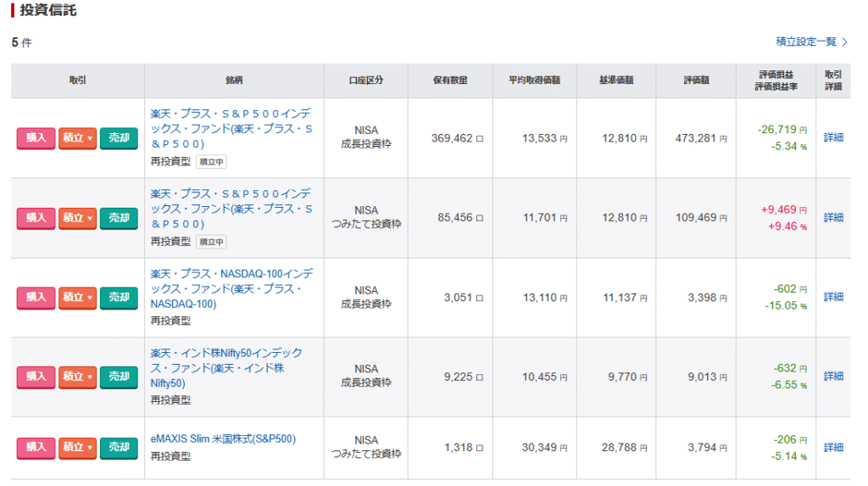
Task: Click 積立中 badge in 369,462口 row
Action: 211,162
